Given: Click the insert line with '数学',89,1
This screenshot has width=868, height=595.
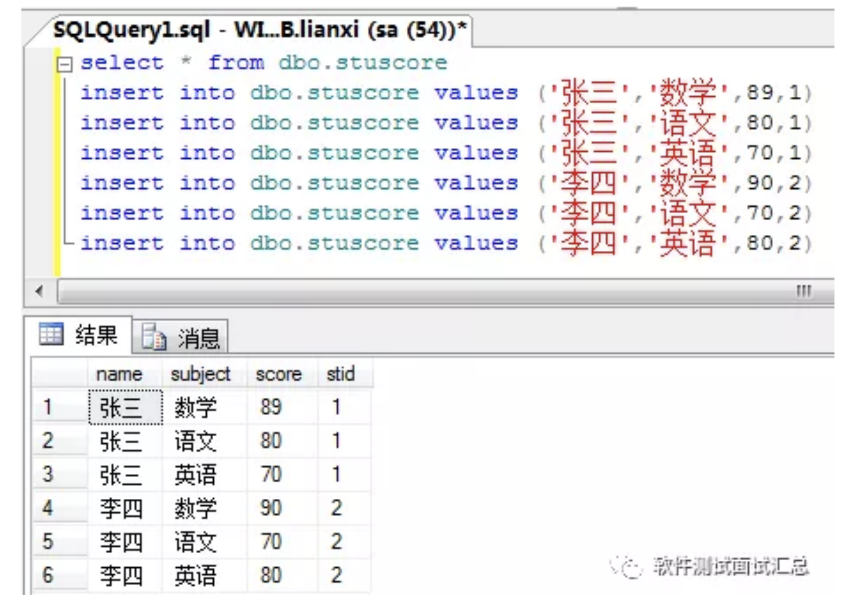Looking at the screenshot, I should point(446,93).
